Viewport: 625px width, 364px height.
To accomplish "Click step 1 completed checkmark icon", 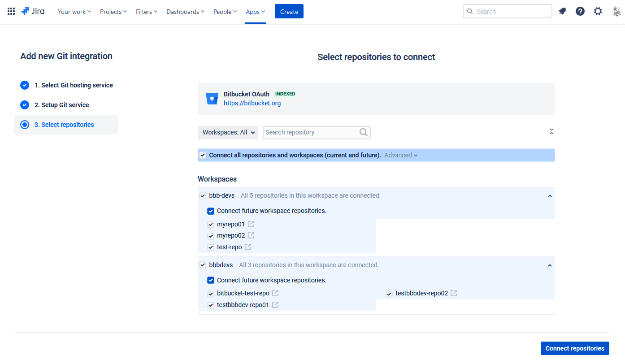I will (x=25, y=85).
